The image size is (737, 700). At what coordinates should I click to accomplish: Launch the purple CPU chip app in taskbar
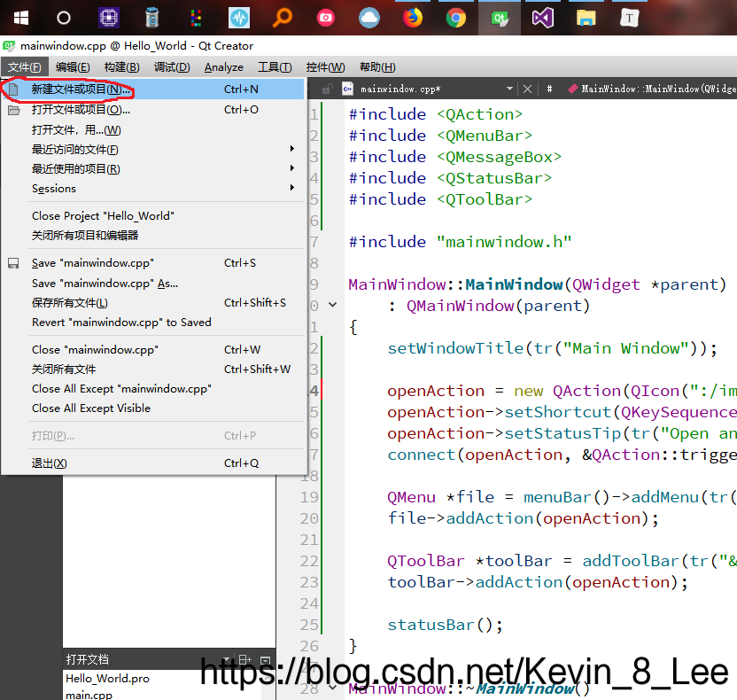109,19
